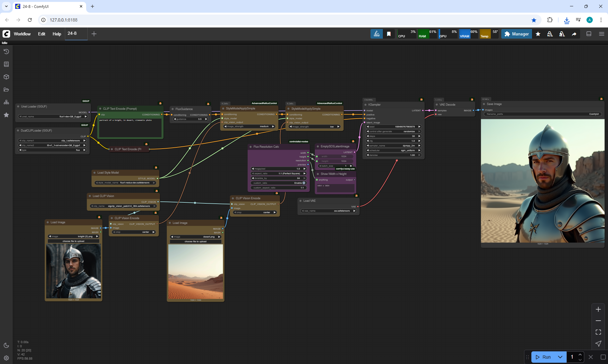
Task: Toggle custom_ratio Enable switch in Flux Resolution Calc
Action: click(304, 183)
